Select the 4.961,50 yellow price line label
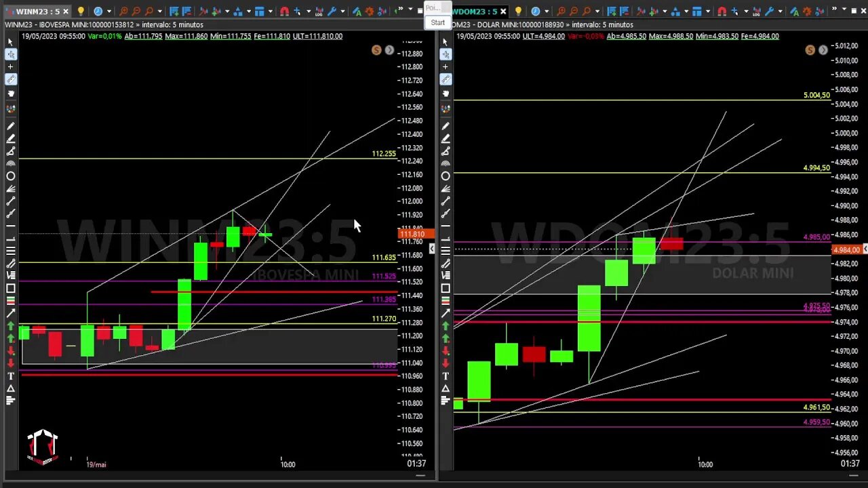This screenshot has width=868, height=488. click(x=816, y=407)
